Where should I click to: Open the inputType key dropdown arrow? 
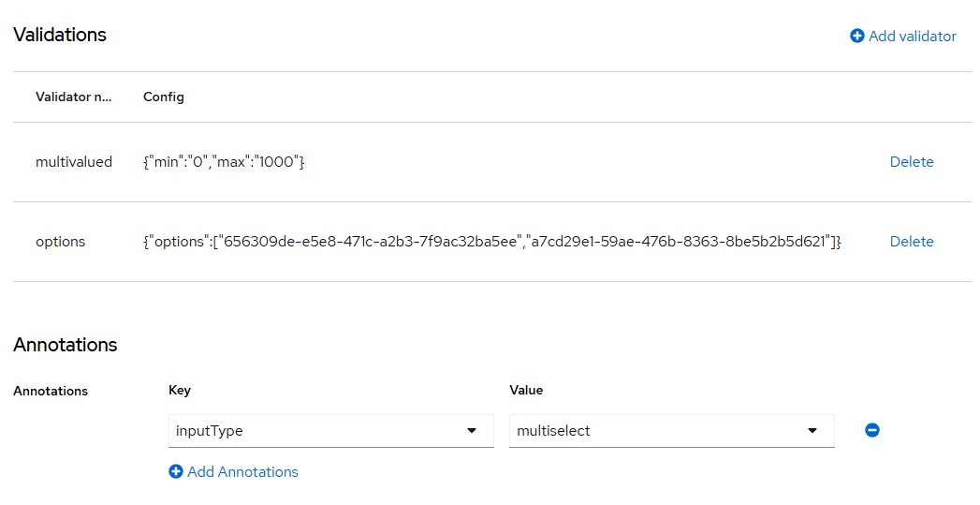472,431
